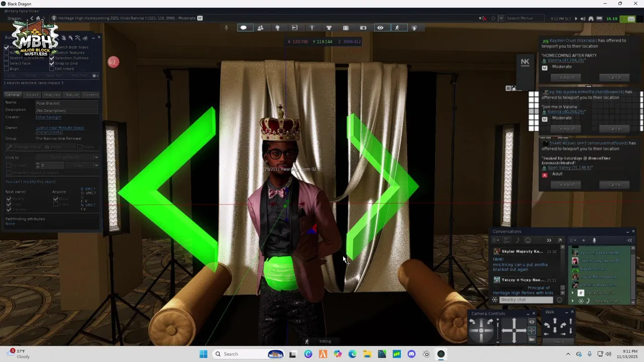Check the For Sale box
This screenshot has height=362, width=644.
coord(9,165)
